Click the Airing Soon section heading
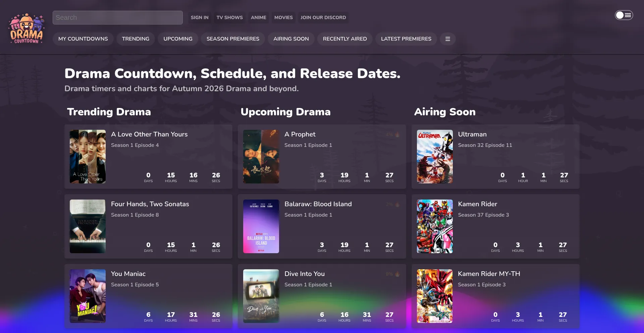Screen dimensions: 644x333 445,112
